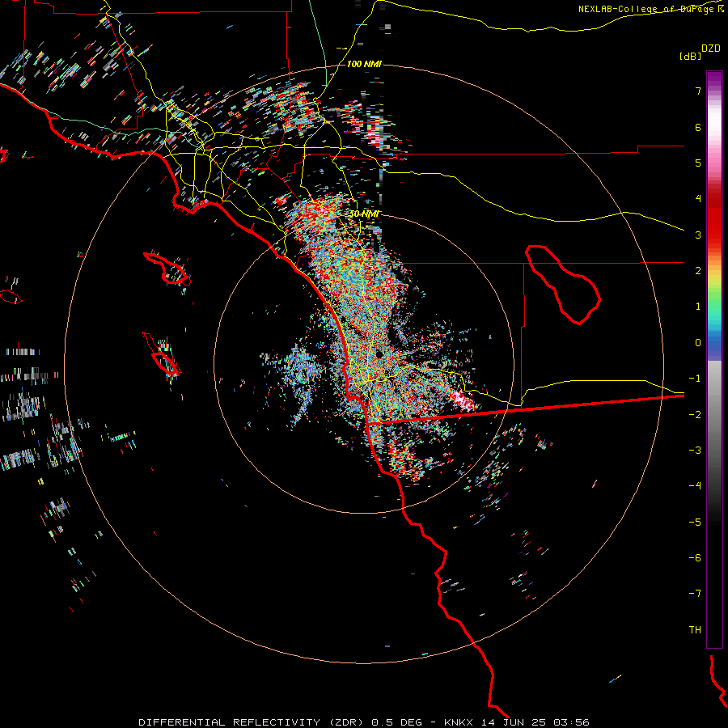Click the 4 value on color scale
728x728 pixels.
(x=698, y=199)
